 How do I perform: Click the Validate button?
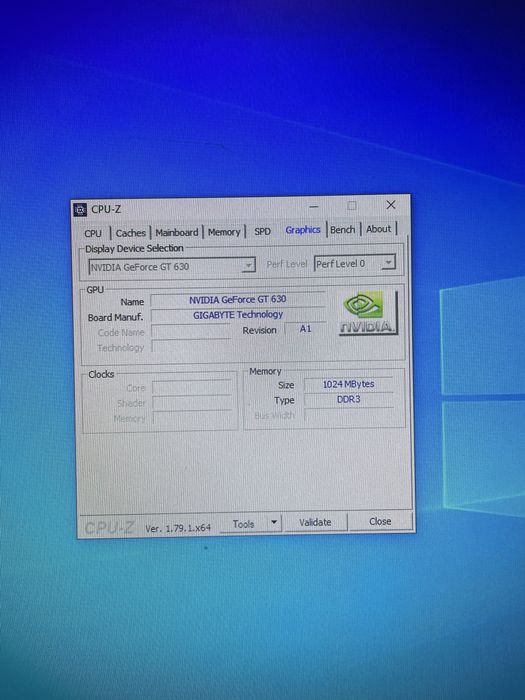[315, 522]
